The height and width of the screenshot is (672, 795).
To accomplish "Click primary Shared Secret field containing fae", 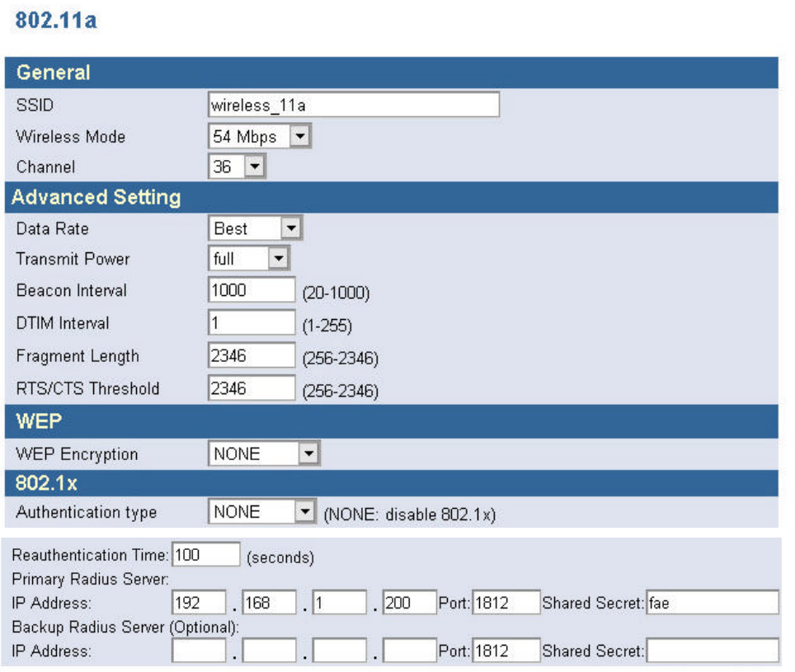I will click(713, 603).
